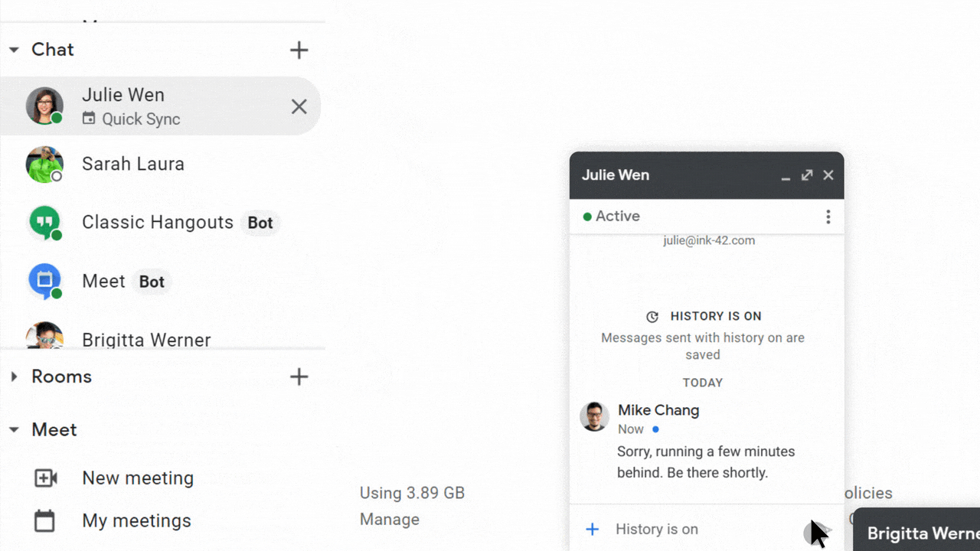Viewport: 980px width, 551px height.
Task: Collapse the Meet section
Action: (x=13, y=430)
